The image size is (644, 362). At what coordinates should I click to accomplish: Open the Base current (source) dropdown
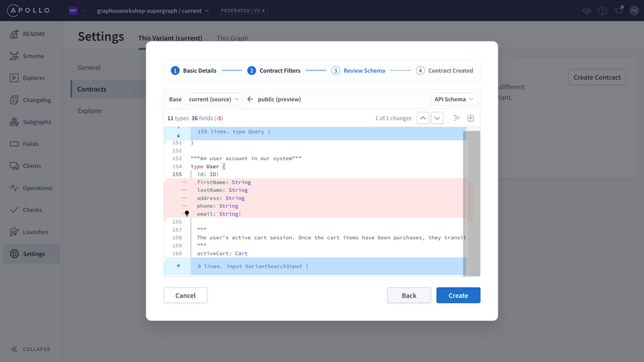(x=213, y=99)
